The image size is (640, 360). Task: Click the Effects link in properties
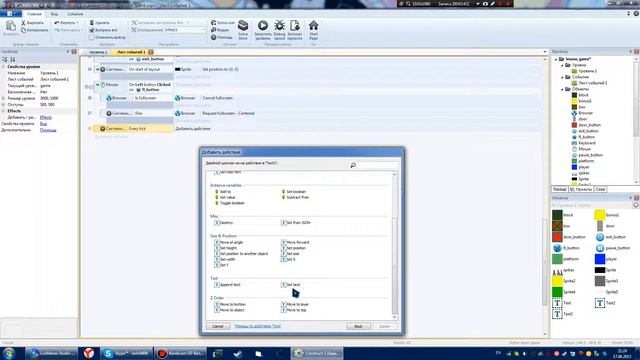click(46, 117)
